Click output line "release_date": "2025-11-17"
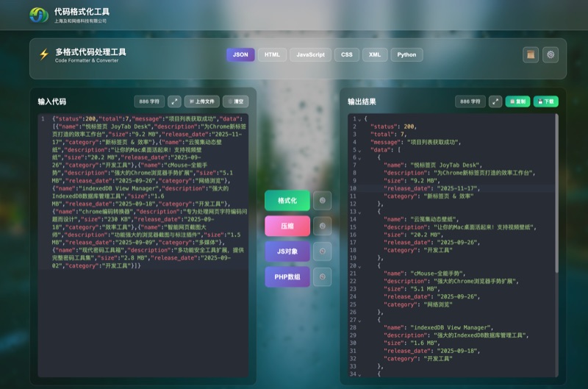Screen dimensions: 588x389 pyautogui.click(x=431, y=188)
